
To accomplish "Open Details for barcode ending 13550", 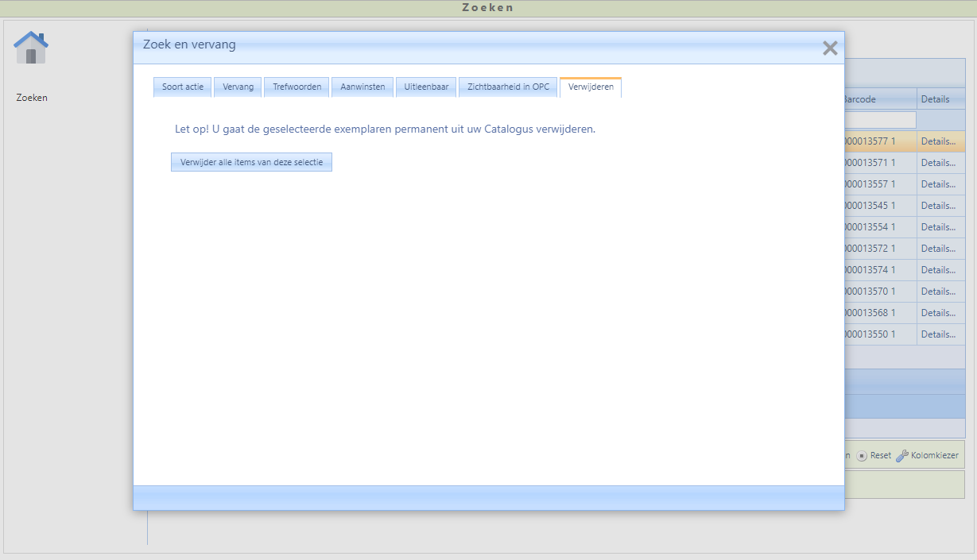I will (938, 334).
